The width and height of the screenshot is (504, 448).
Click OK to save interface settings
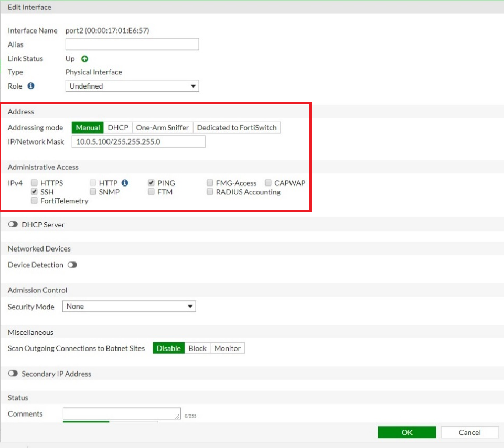coord(406,432)
